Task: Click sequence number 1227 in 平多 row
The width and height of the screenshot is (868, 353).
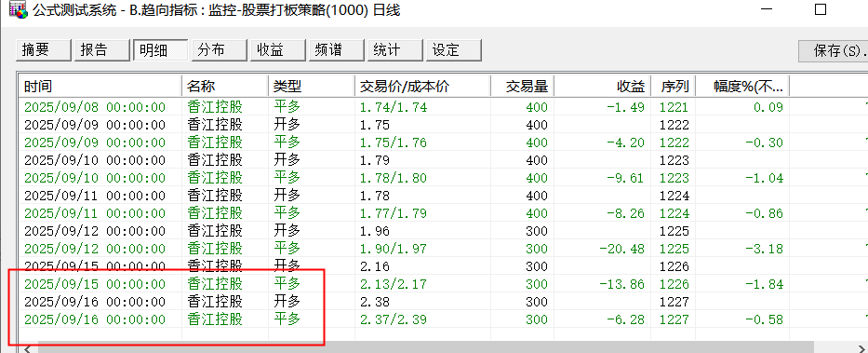Action: tap(674, 320)
